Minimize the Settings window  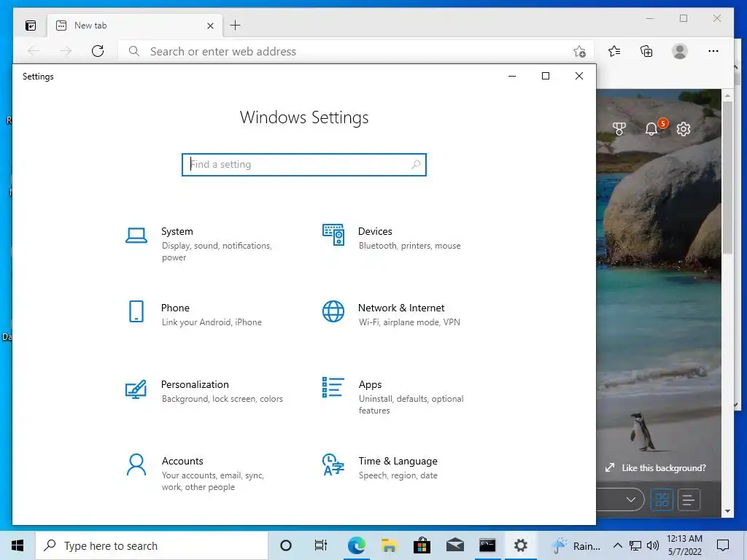(x=512, y=76)
